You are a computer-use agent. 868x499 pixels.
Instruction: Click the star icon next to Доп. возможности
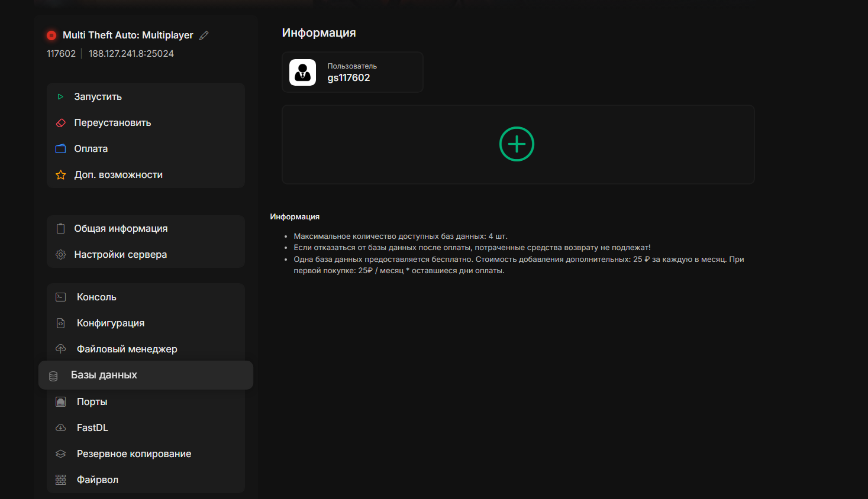tap(60, 174)
